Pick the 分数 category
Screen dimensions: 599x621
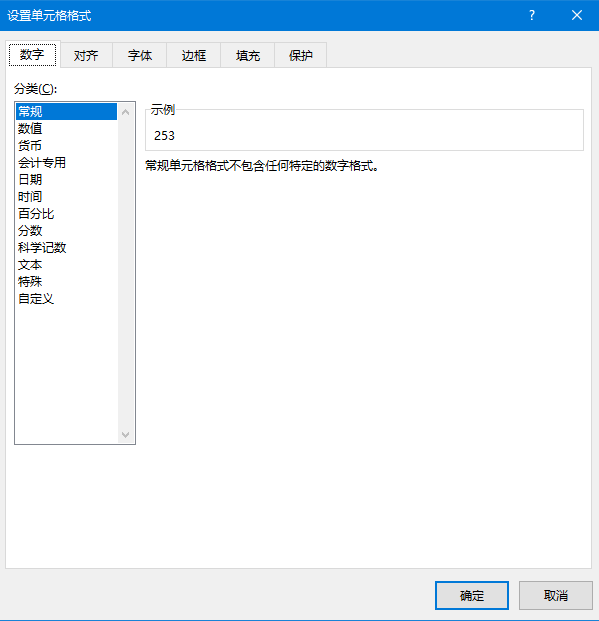point(66,230)
